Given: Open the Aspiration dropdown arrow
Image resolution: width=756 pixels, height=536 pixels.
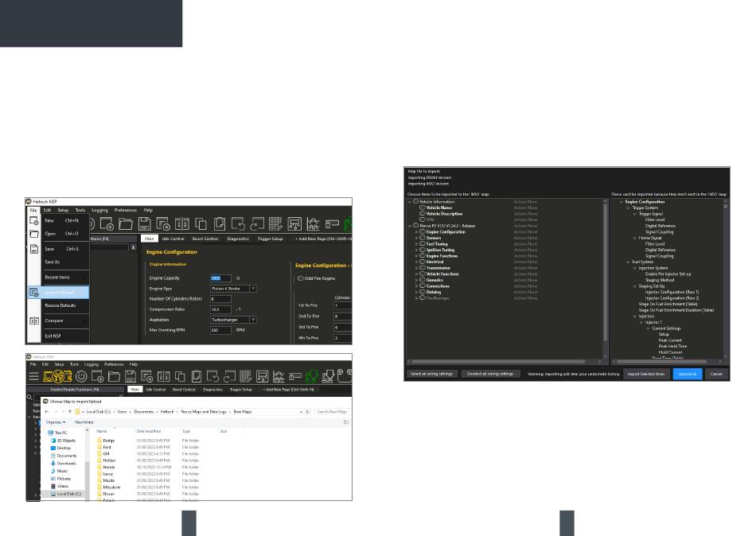Looking at the screenshot, I should [253, 319].
